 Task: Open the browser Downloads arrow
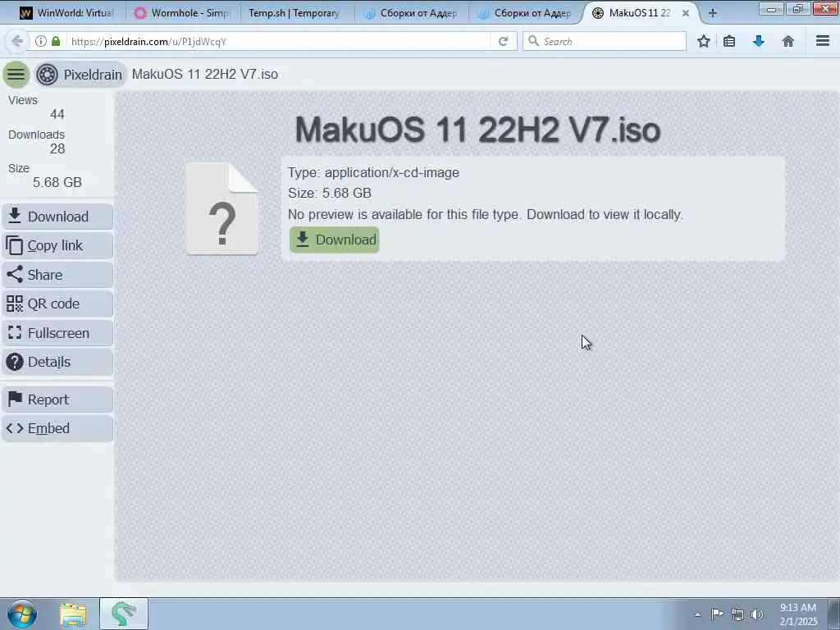pos(759,41)
